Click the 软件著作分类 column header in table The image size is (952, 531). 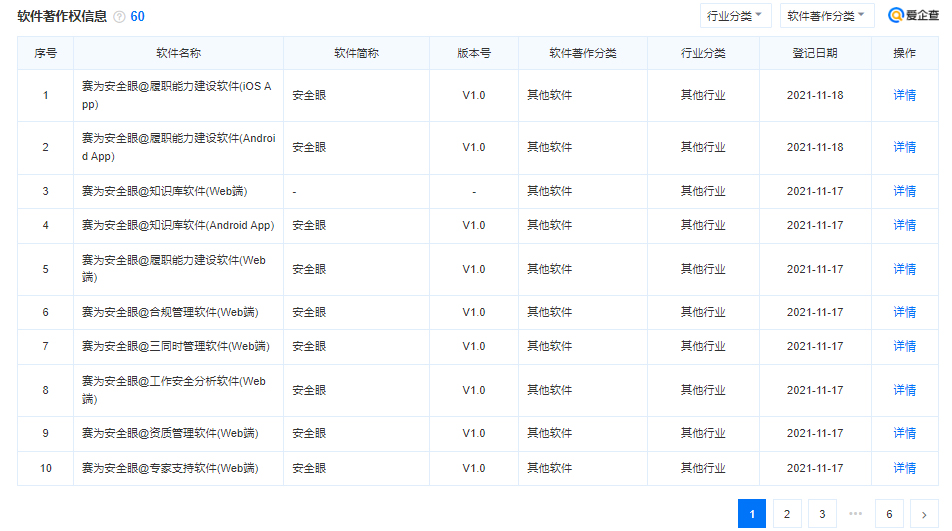click(x=583, y=53)
